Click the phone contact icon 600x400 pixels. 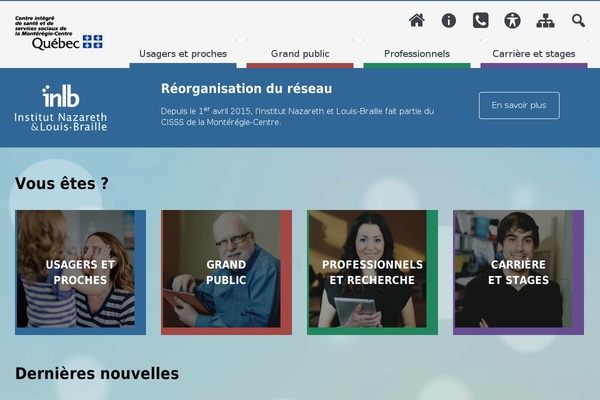tap(481, 20)
